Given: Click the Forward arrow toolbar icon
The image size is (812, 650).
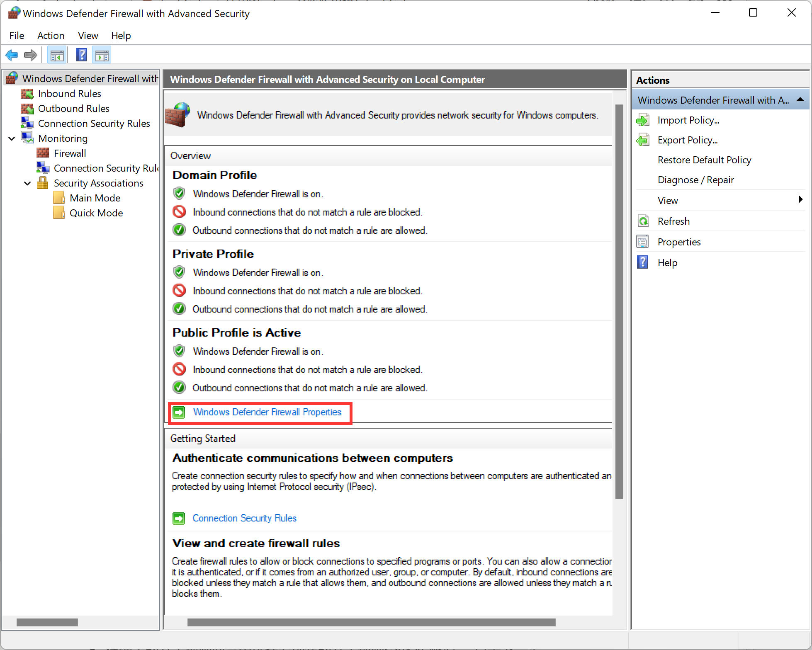Looking at the screenshot, I should (x=31, y=55).
